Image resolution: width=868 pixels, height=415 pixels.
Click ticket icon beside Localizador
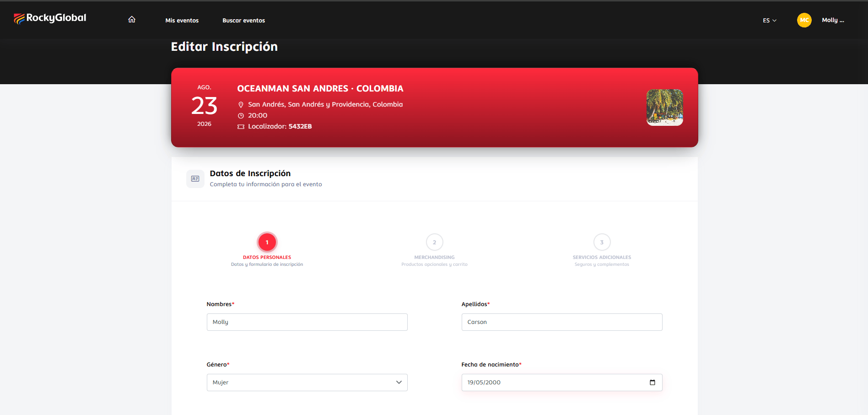[x=241, y=127]
